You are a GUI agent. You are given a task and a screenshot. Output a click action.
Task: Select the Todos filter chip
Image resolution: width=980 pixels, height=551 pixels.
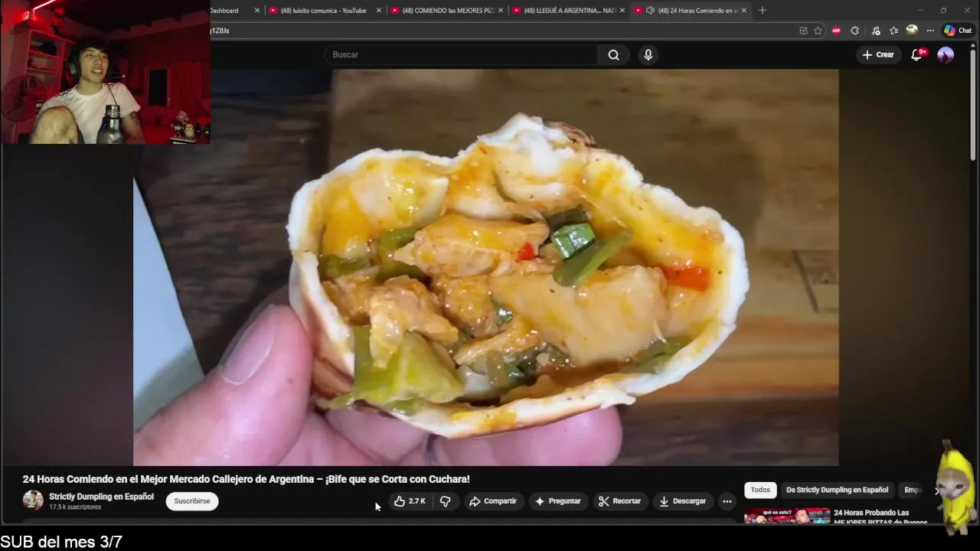coord(760,490)
